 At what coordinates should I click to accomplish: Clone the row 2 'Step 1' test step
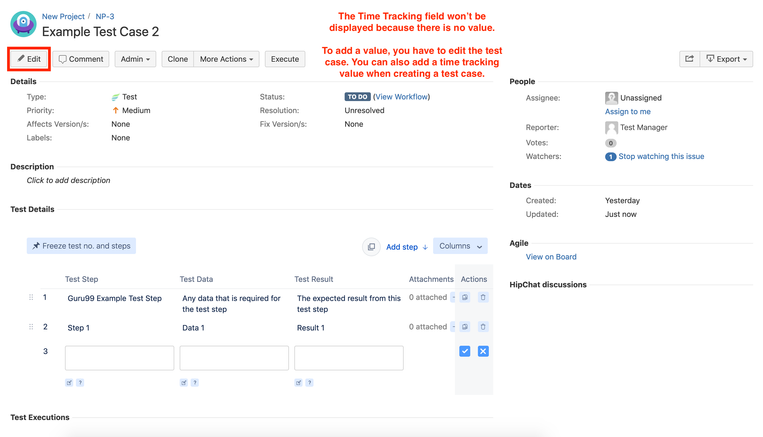point(465,327)
